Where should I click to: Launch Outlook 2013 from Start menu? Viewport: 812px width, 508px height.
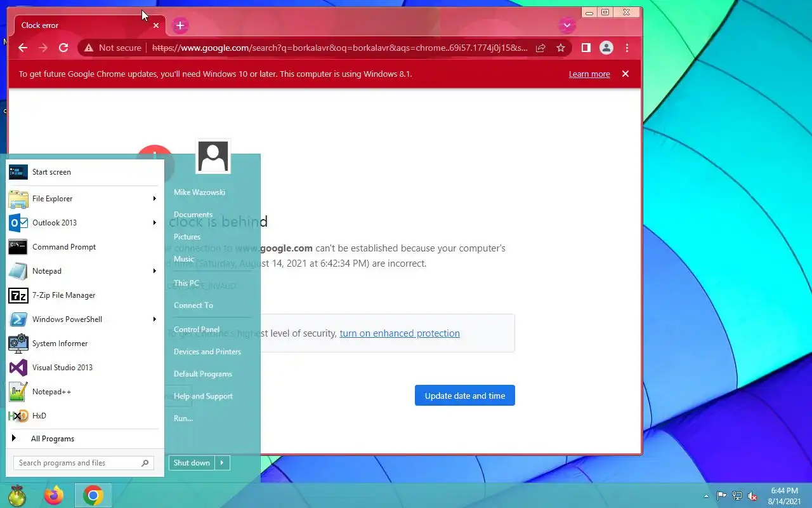click(x=84, y=223)
